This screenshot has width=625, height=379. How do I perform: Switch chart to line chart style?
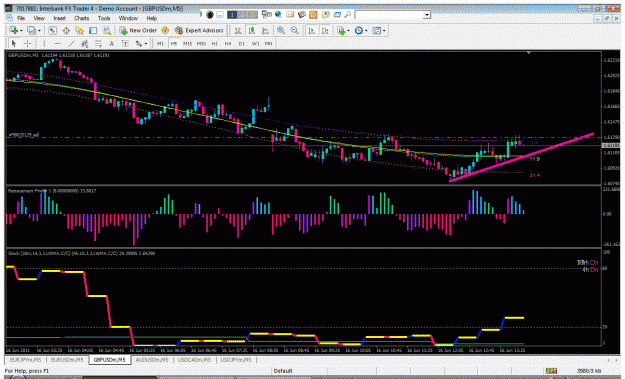point(265,30)
